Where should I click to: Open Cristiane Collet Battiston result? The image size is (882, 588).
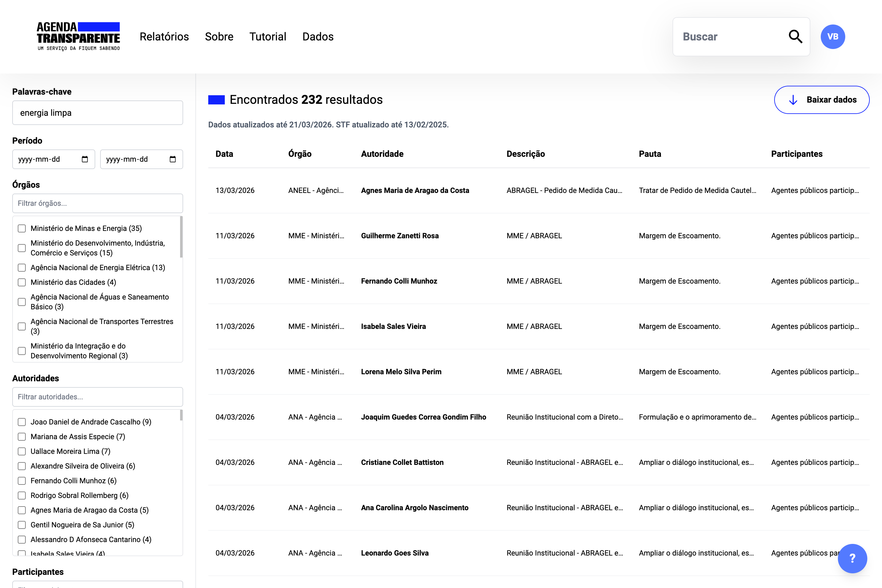[x=538, y=463]
